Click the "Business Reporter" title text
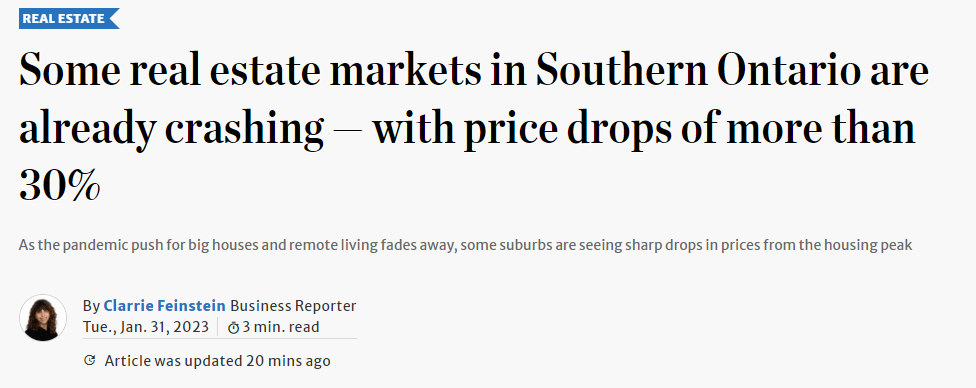The height and width of the screenshot is (388, 976). tap(293, 306)
